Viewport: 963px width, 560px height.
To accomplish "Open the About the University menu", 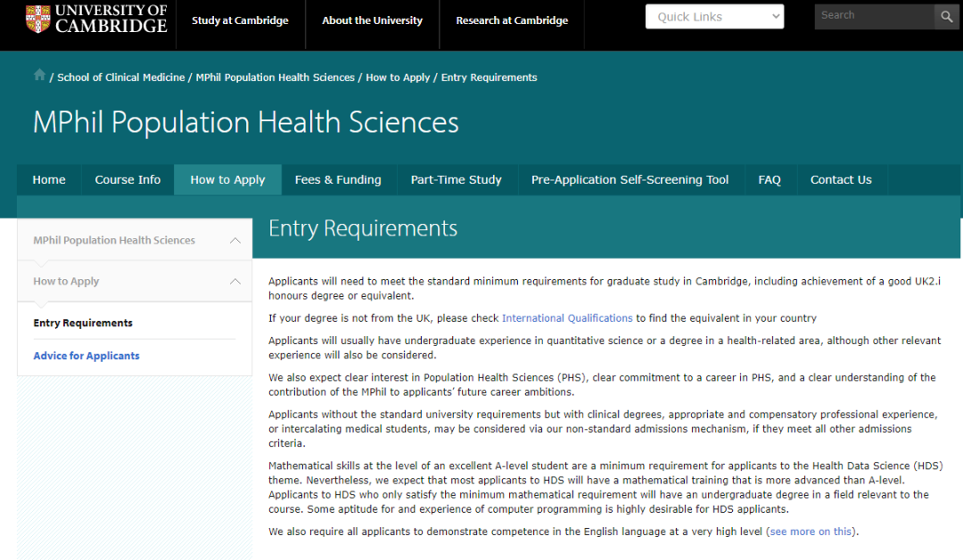I will (x=372, y=21).
